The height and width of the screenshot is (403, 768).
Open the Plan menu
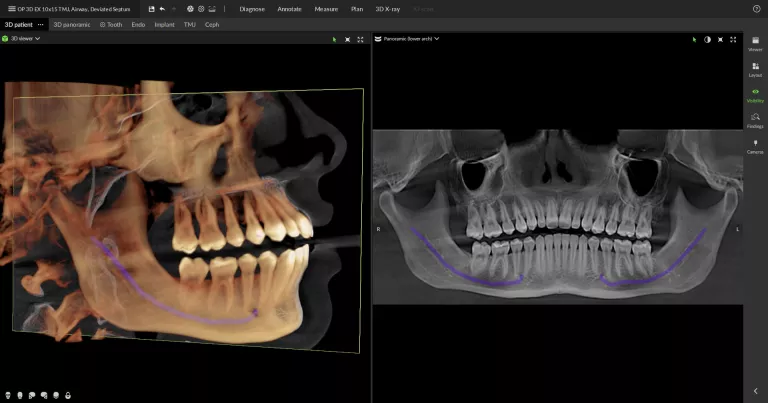(x=357, y=9)
